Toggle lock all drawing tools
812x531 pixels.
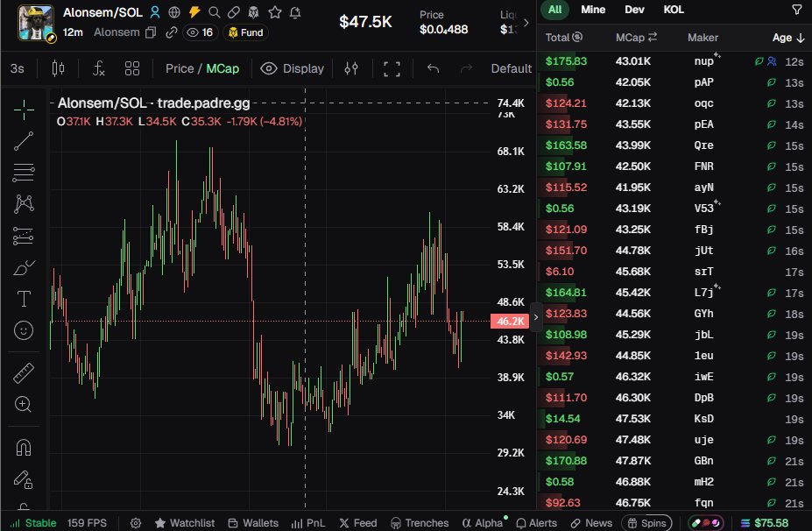point(24,479)
